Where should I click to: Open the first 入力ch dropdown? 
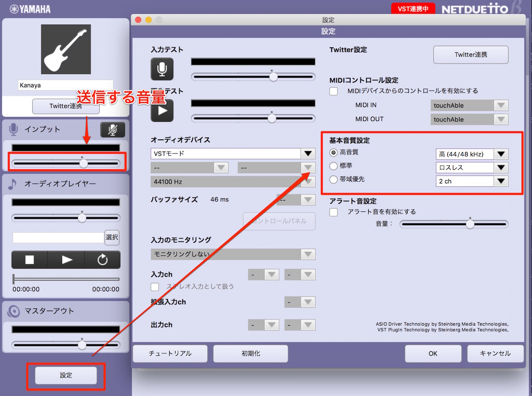pos(264,275)
